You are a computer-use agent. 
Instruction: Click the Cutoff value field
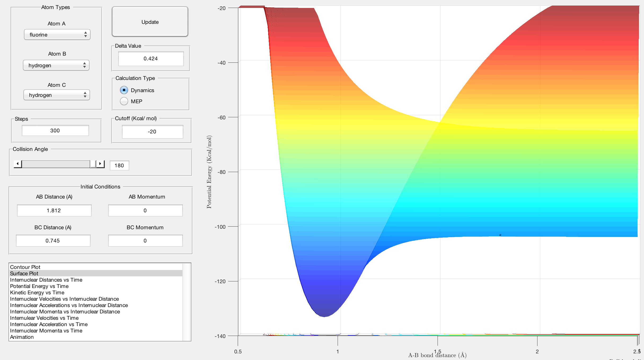pyautogui.click(x=152, y=132)
